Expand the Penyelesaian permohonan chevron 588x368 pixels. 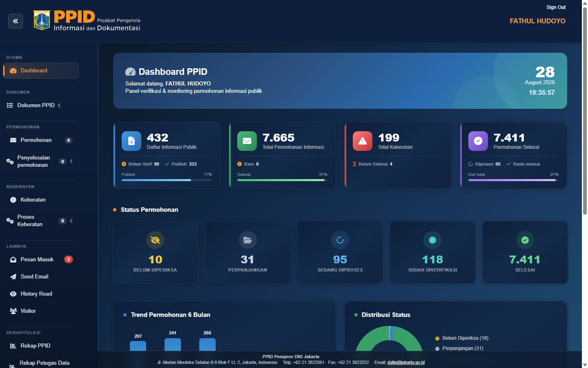point(71,161)
